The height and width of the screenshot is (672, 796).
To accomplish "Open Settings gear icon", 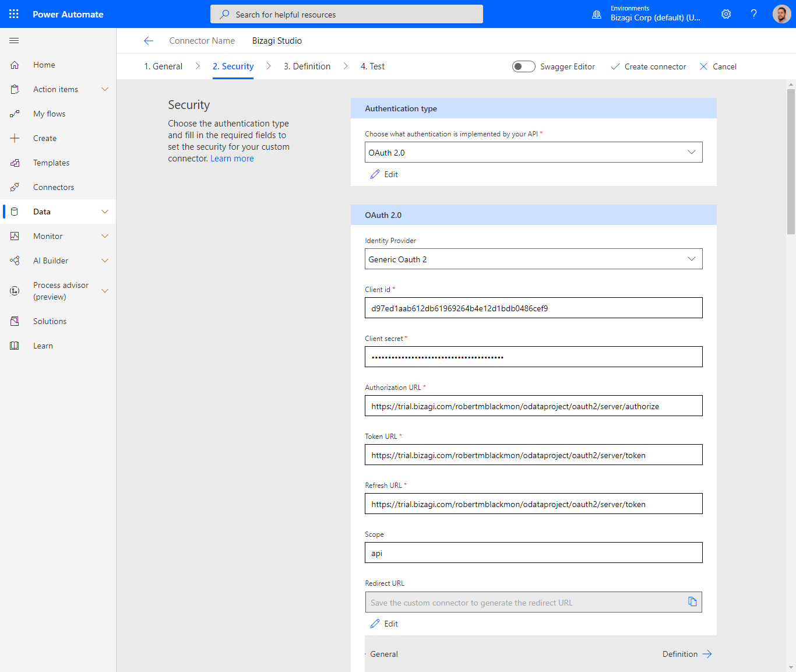I will click(726, 14).
